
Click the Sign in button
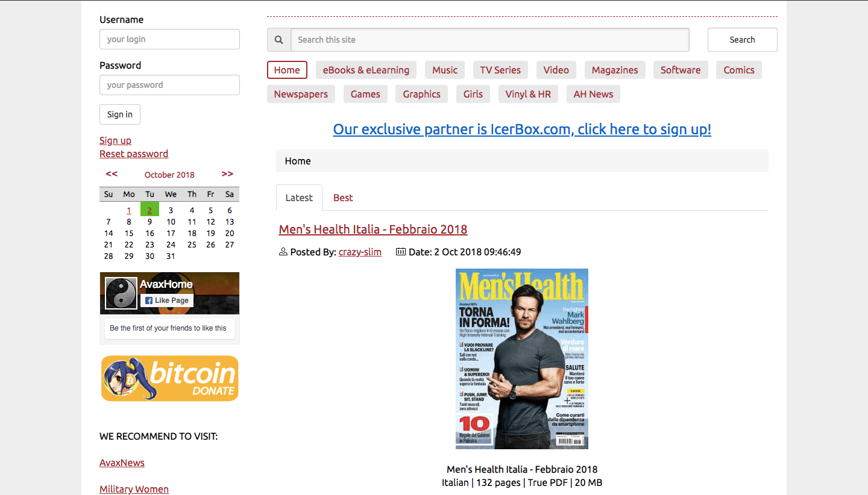[x=120, y=114]
